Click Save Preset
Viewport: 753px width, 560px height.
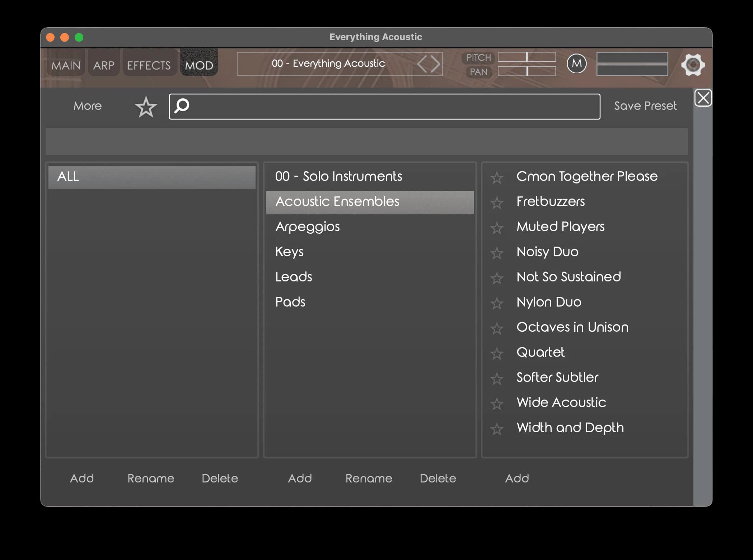tap(645, 106)
